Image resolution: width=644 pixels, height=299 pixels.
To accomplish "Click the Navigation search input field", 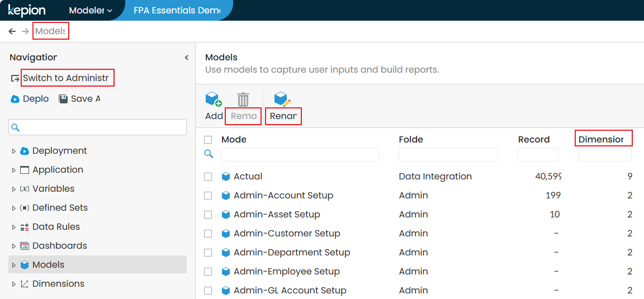I will click(98, 127).
